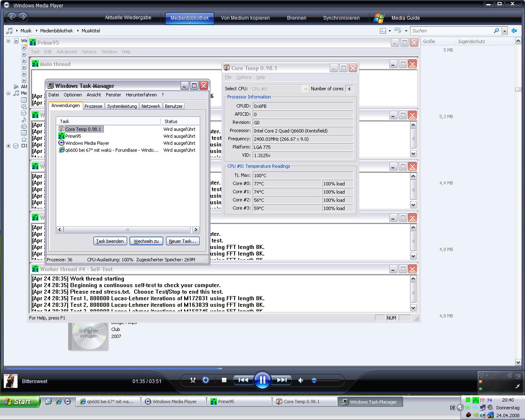
Task: Switch to the Prozesse tab
Action: [x=94, y=106]
